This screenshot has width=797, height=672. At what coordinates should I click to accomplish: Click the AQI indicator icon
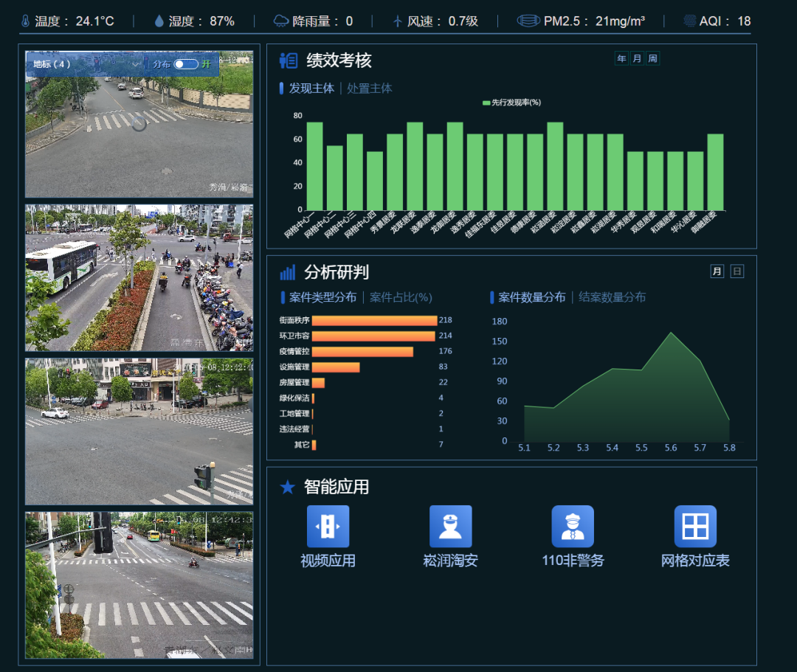[690, 21]
